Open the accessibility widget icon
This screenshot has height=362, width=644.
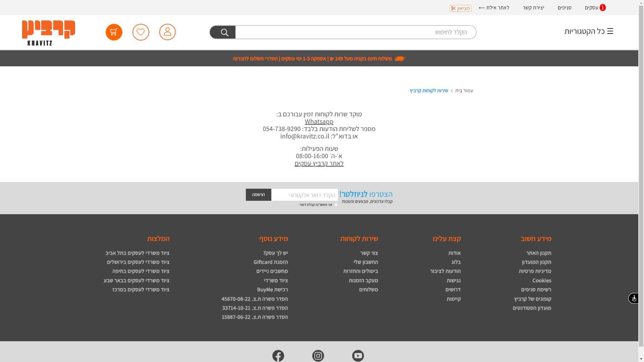pyautogui.click(x=633, y=298)
